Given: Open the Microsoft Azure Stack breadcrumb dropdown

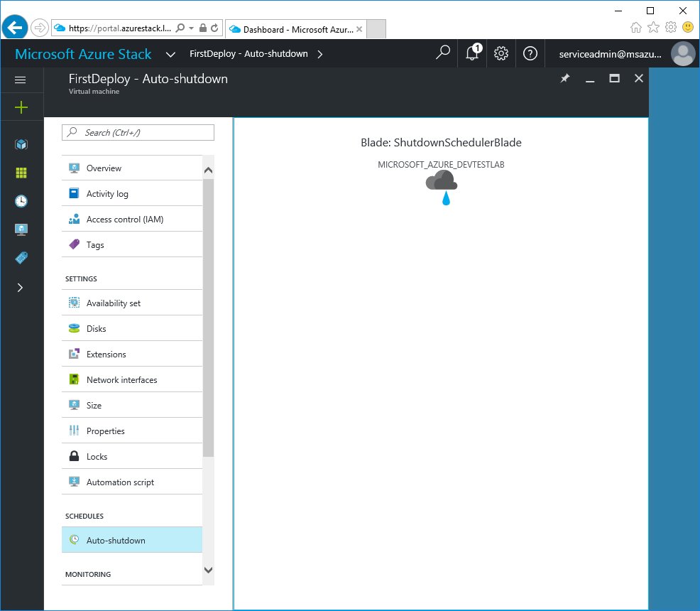Looking at the screenshot, I should tap(170, 53).
